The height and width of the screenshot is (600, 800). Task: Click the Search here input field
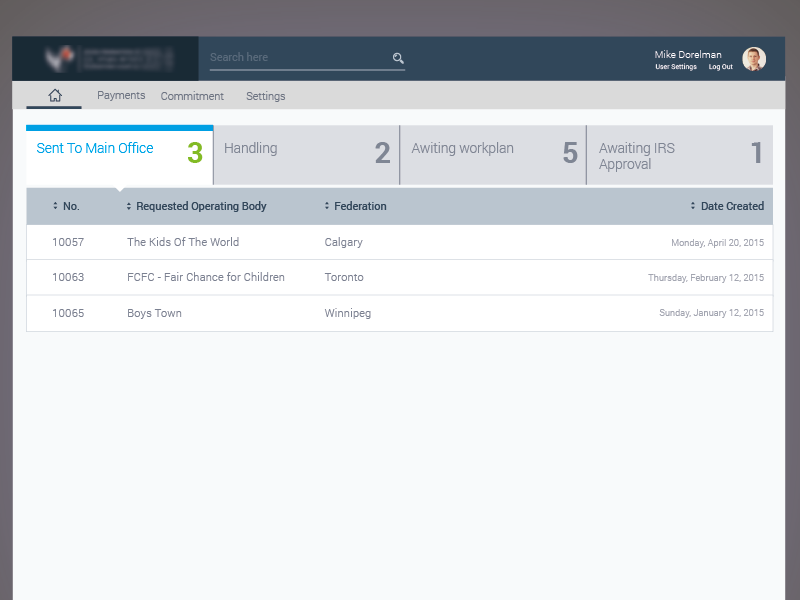tap(298, 58)
